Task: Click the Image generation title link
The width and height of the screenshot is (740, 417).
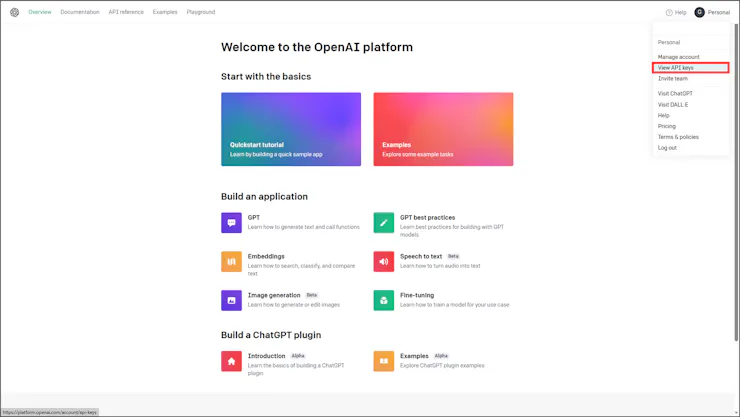Action: point(274,295)
